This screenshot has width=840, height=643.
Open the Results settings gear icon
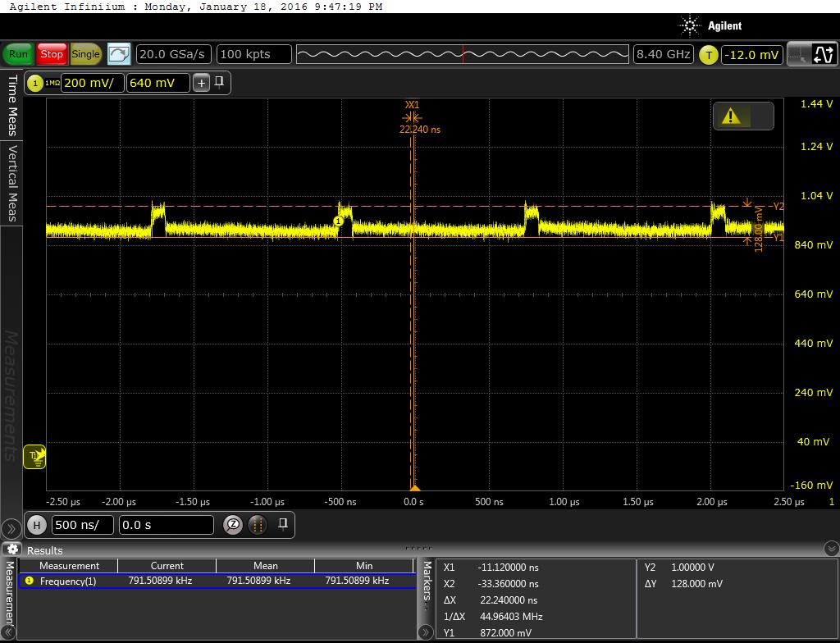[12, 550]
